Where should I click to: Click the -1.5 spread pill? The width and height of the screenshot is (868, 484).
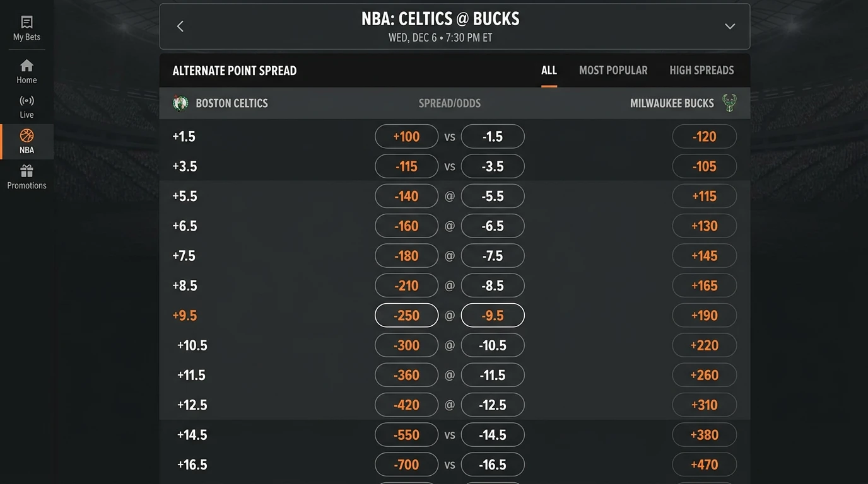pyautogui.click(x=493, y=137)
